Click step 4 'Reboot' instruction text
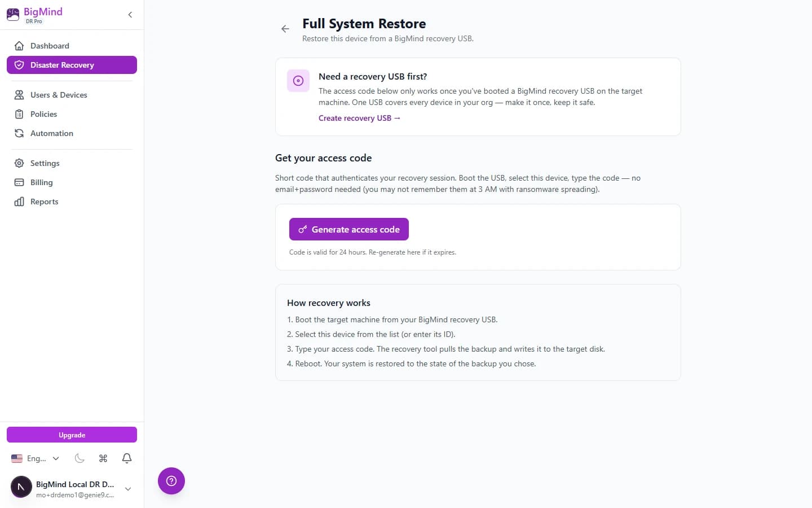 pyautogui.click(x=412, y=364)
